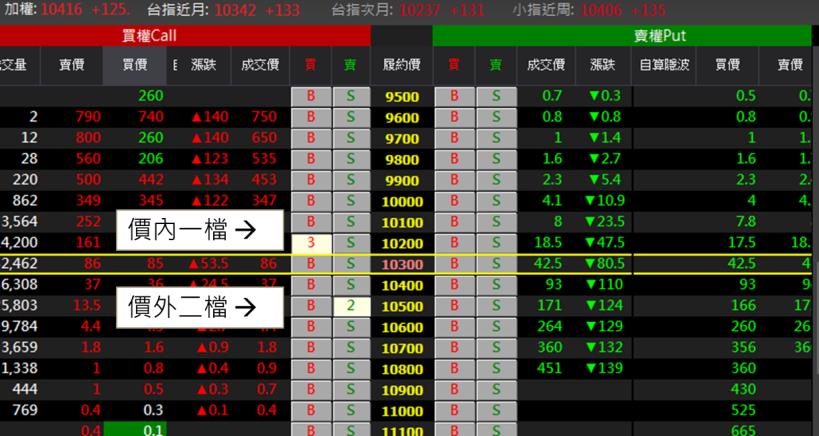Click the call last price 535
This screenshot has height=436, width=819.
(x=264, y=159)
